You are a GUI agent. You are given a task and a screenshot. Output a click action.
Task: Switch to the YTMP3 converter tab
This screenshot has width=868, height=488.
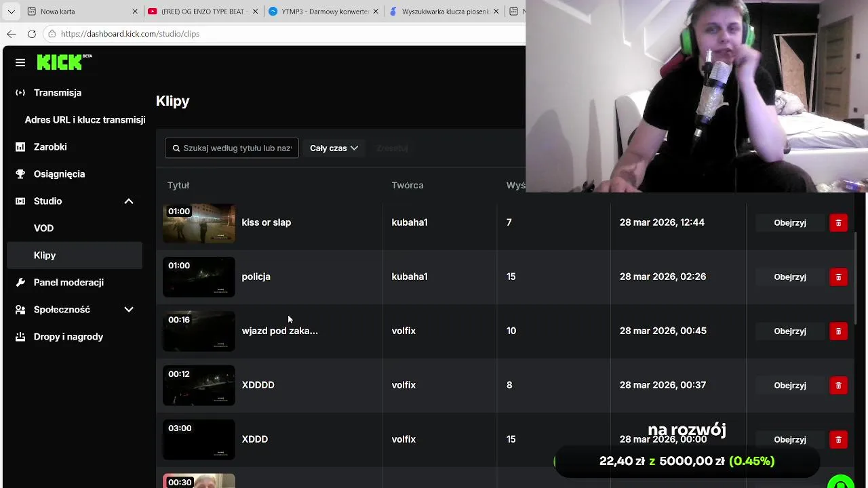pos(323,12)
